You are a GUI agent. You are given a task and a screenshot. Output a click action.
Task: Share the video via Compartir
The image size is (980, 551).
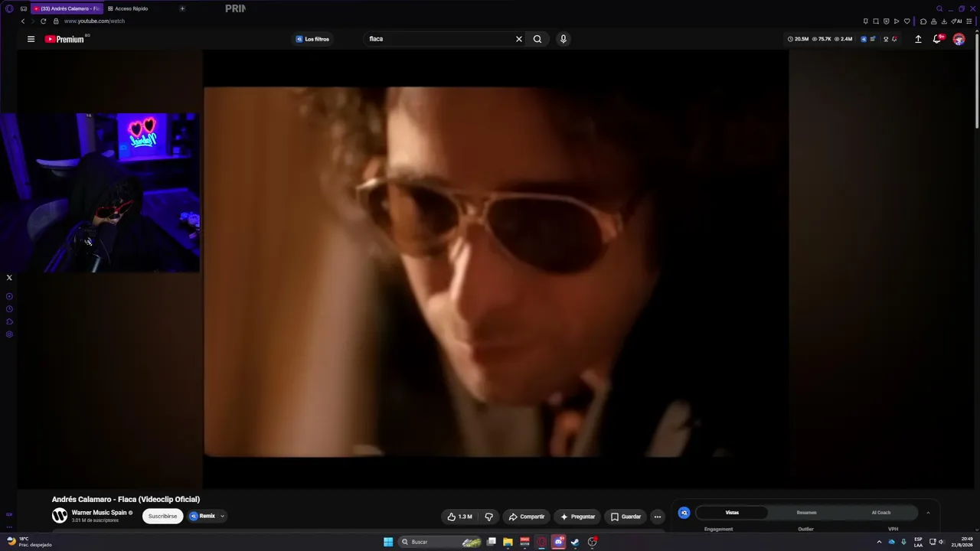coord(527,517)
